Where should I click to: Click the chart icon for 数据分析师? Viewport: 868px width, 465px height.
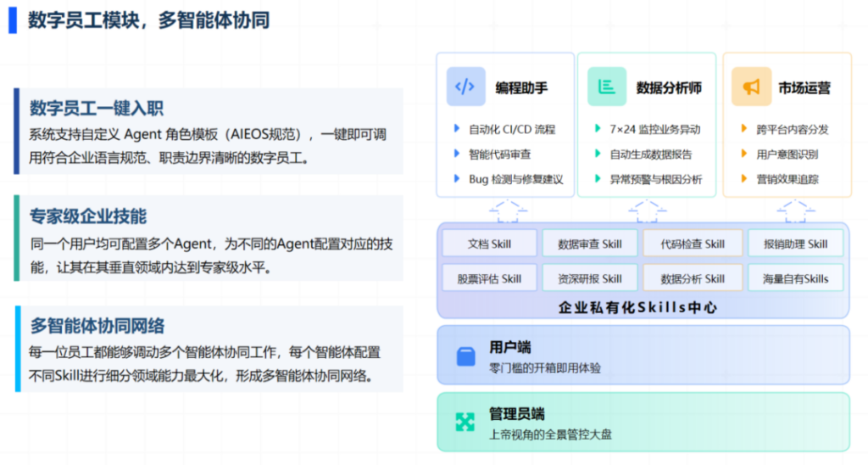(x=606, y=87)
